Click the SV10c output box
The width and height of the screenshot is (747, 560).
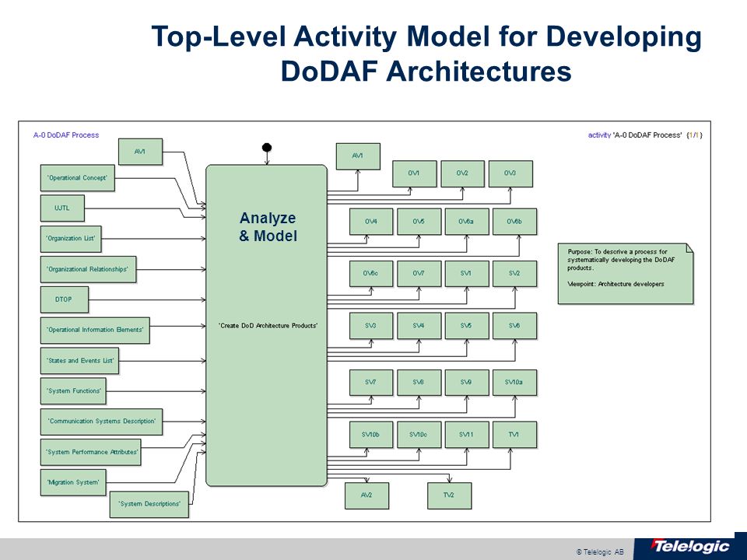click(x=419, y=434)
